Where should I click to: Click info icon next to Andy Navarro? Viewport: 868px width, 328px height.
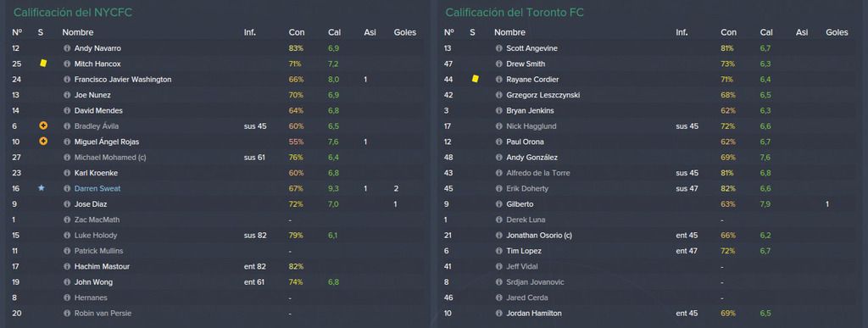tap(67, 48)
